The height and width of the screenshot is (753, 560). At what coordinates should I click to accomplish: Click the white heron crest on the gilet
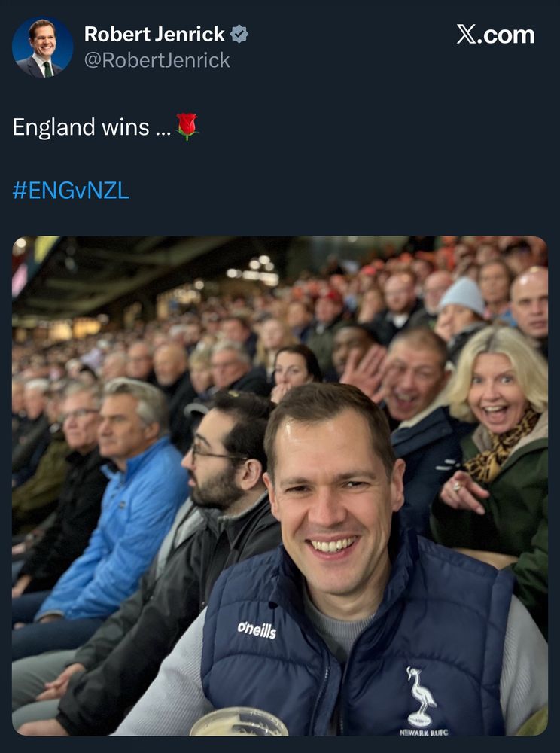click(x=421, y=697)
